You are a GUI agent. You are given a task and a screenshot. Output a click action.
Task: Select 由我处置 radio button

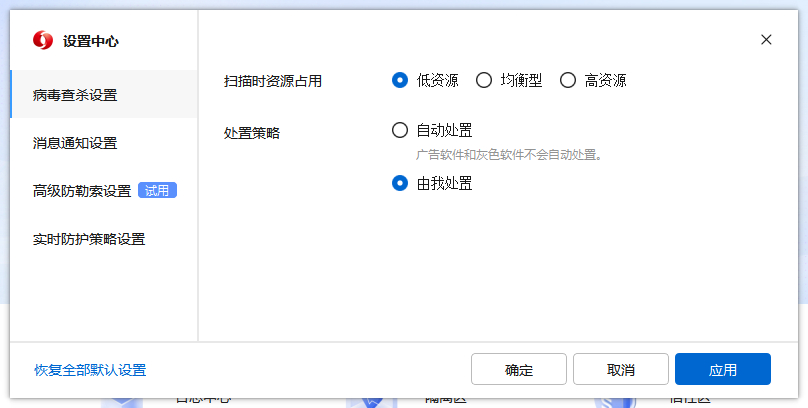(x=400, y=183)
